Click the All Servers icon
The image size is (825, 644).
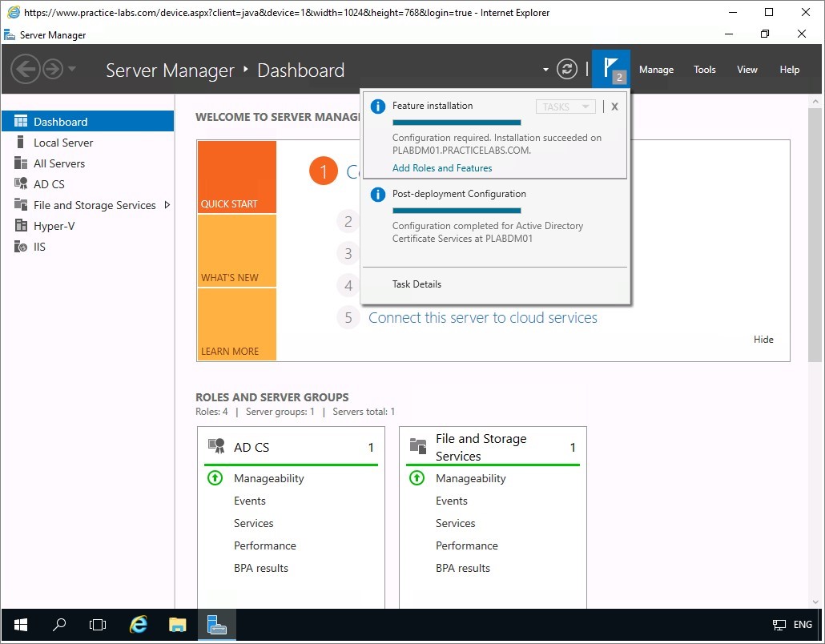point(21,163)
